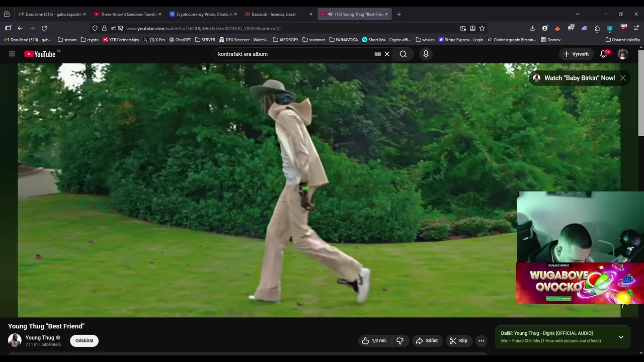Open the YouTube account avatar menu
Image resolution: width=644 pixels, height=362 pixels.
[x=623, y=54]
